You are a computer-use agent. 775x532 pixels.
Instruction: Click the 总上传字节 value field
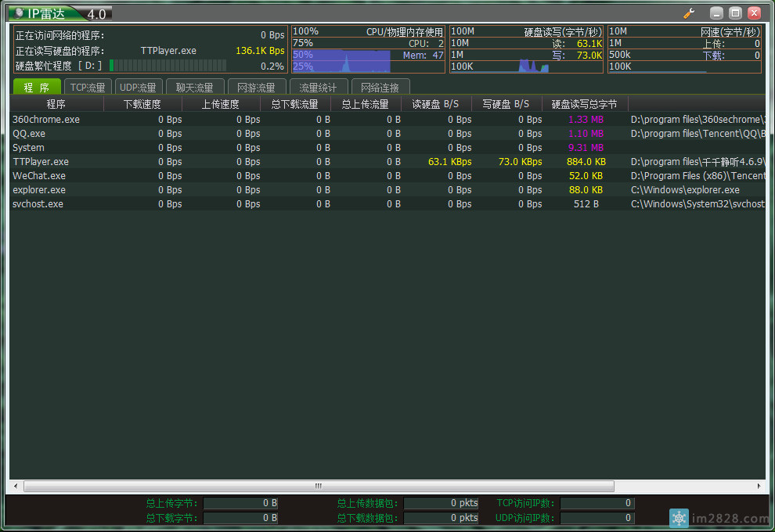240,503
